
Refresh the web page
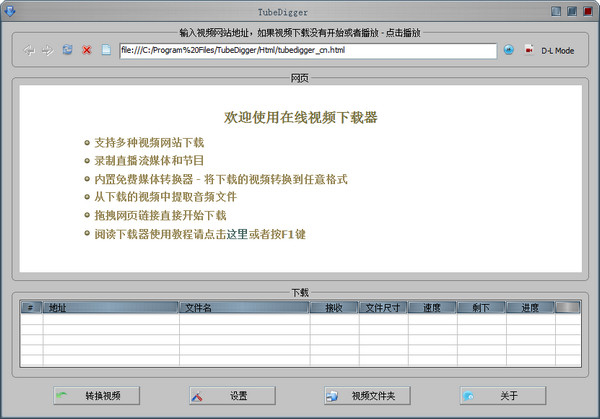point(67,50)
